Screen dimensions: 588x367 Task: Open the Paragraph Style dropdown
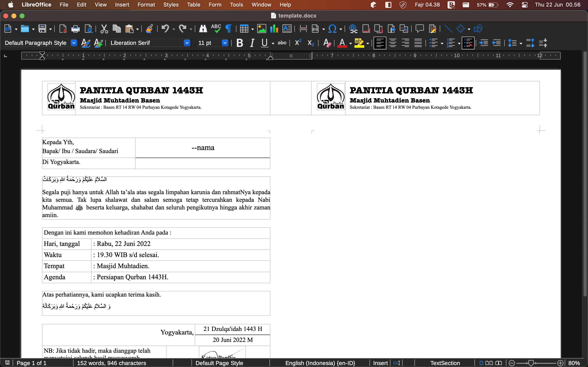pos(74,43)
